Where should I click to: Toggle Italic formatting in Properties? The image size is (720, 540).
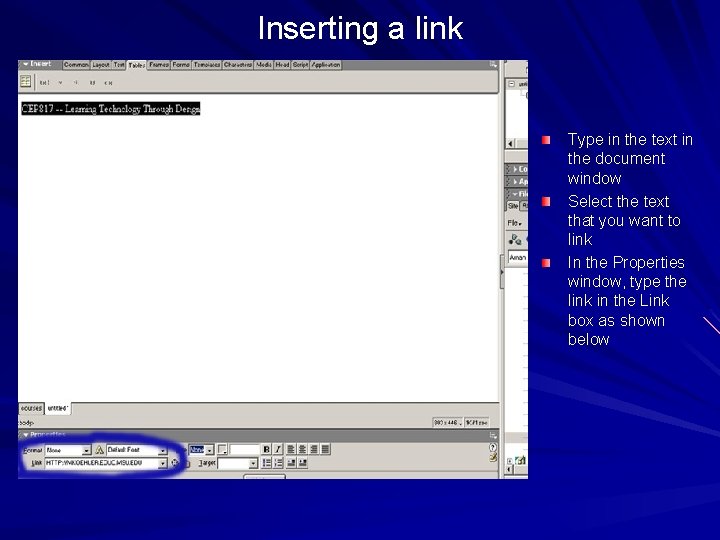click(277, 450)
